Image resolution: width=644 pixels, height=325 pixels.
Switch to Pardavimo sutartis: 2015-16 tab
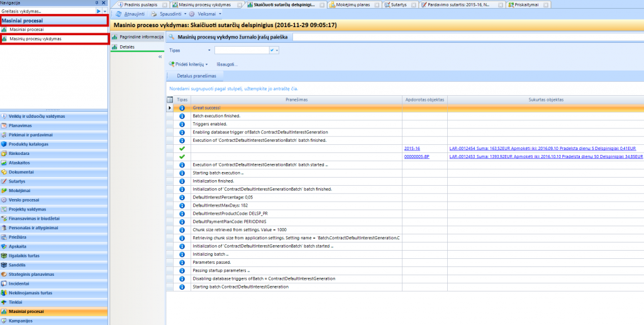tap(458, 5)
